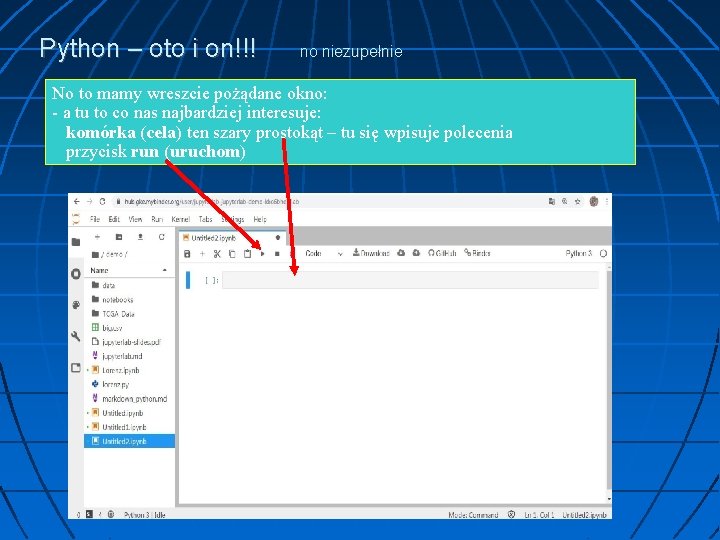Click Python 3 | Idle in status bar
Viewport: 720px width, 540px height.
[145, 515]
